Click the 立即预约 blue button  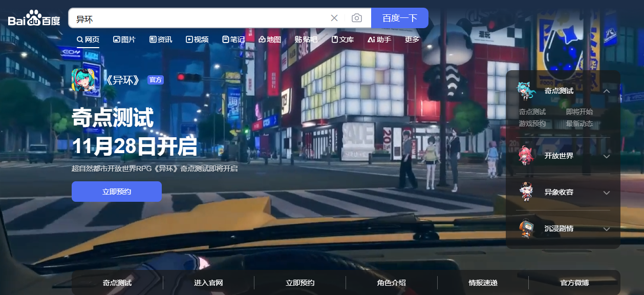point(117,192)
